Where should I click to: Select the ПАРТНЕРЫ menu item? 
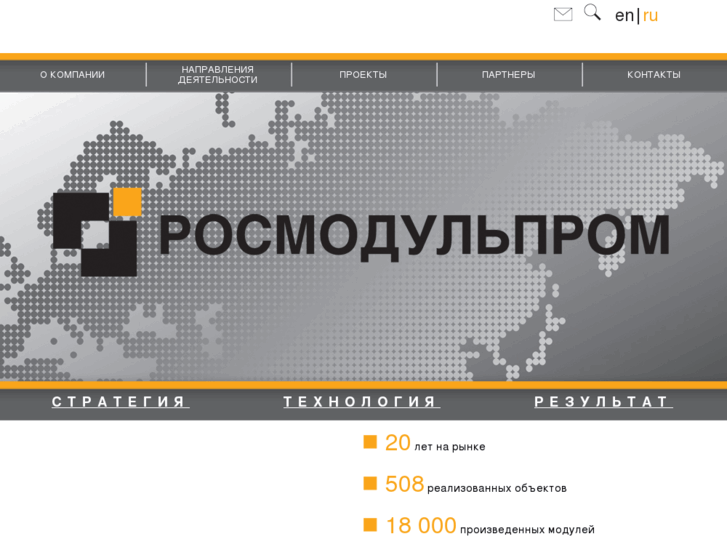pyautogui.click(x=508, y=75)
